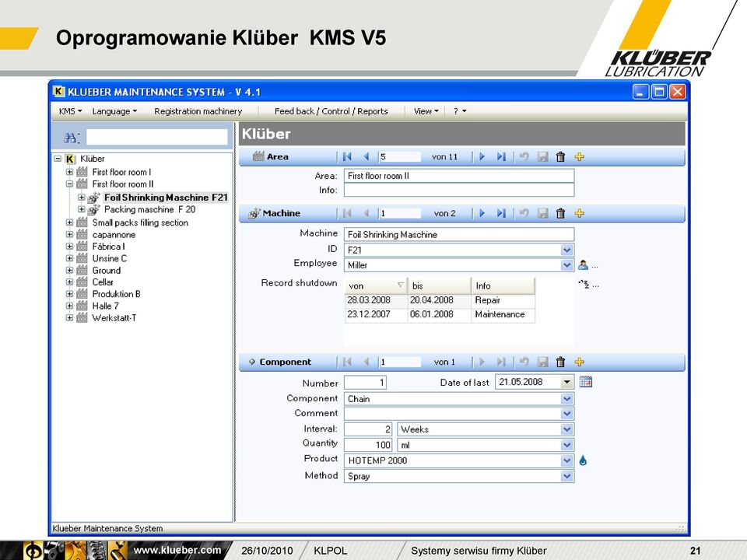Click the www.klueber.com link
The image size is (747, 560).
click(x=177, y=550)
